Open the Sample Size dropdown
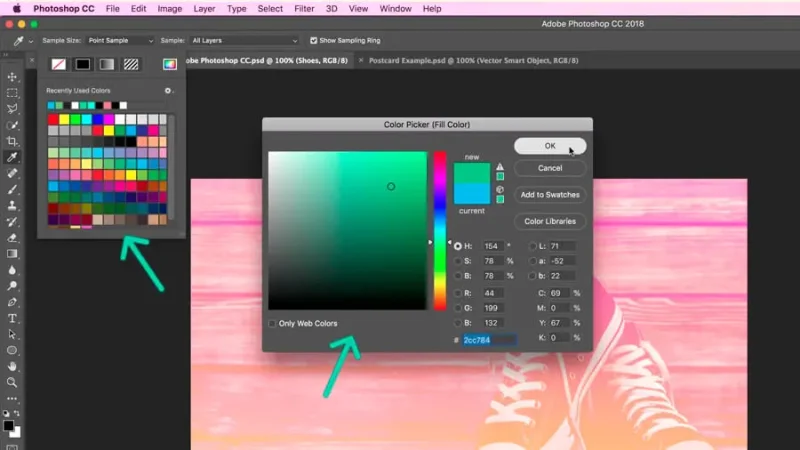 tap(120, 40)
